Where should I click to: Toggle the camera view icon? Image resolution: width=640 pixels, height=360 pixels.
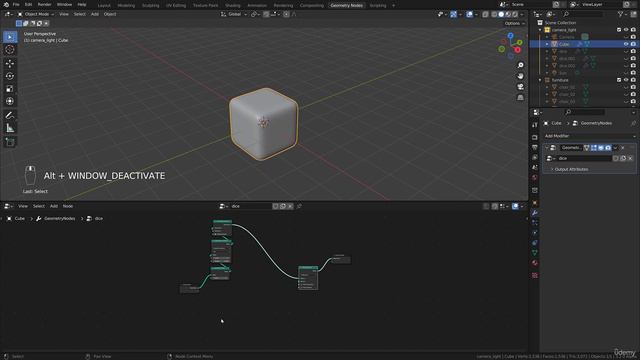(x=520, y=87)
